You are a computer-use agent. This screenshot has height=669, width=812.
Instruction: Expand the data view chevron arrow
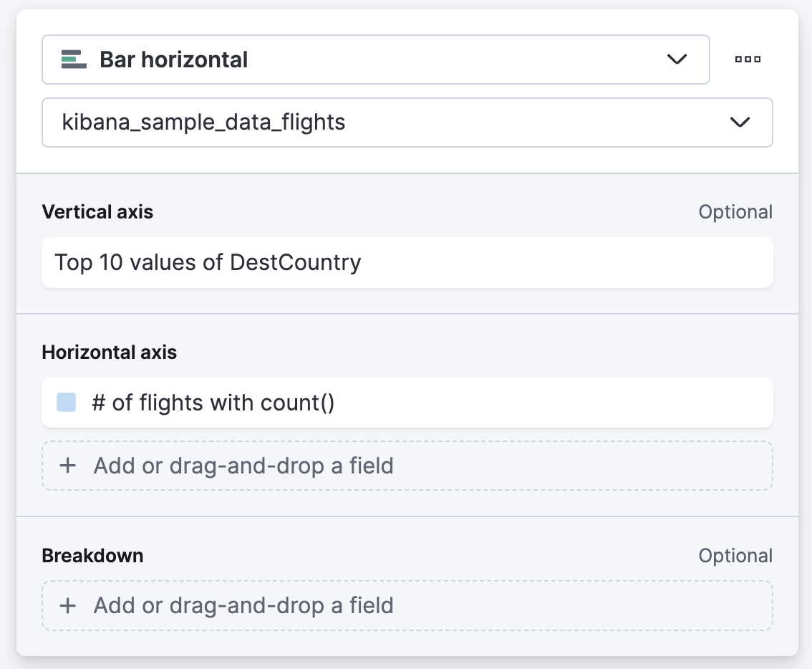tap(740, 122)
